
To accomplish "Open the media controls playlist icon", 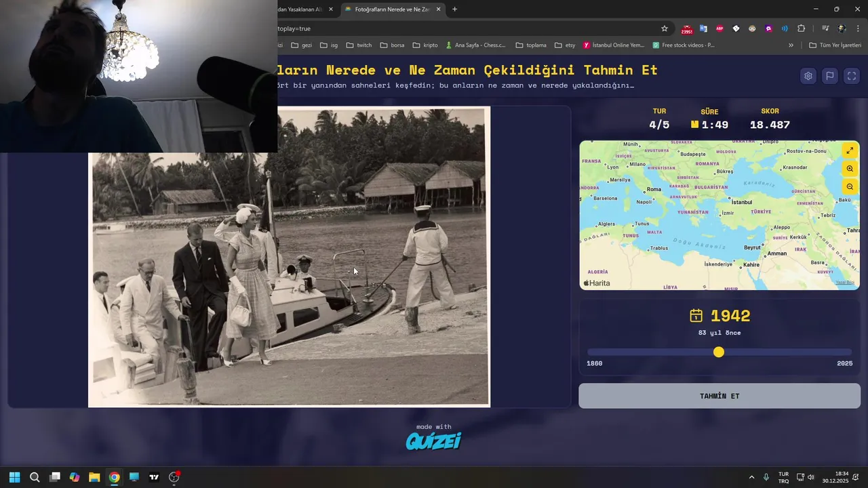I will pos(825,28).
